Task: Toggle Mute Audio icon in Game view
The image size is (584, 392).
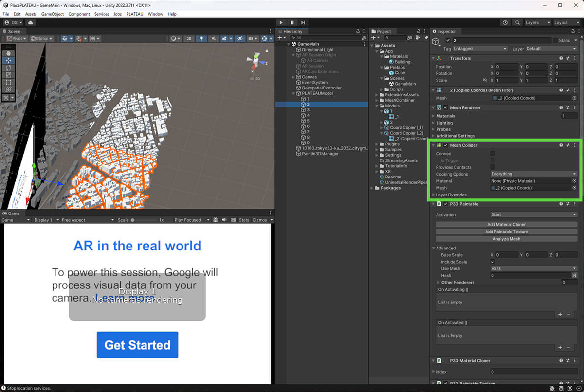Action: point(224,220)
